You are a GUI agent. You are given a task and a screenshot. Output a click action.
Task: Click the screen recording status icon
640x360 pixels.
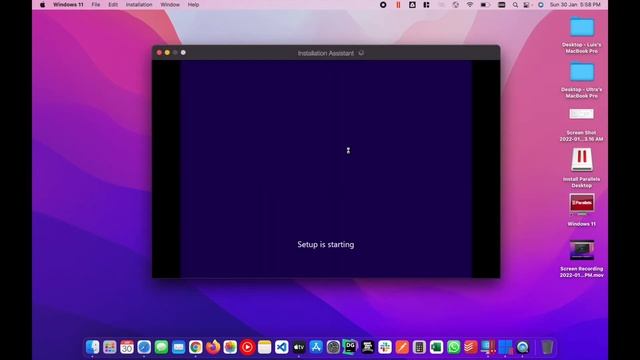coord(383,5)
